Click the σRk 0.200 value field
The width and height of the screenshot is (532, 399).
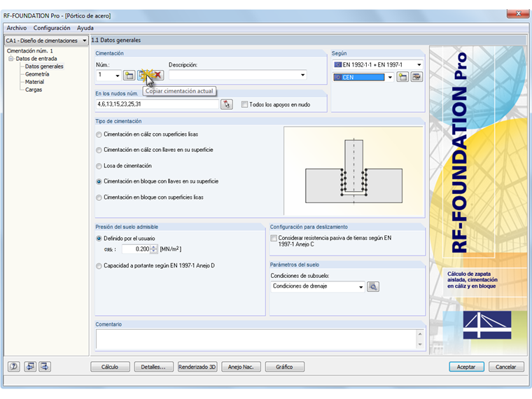point(136,249)
